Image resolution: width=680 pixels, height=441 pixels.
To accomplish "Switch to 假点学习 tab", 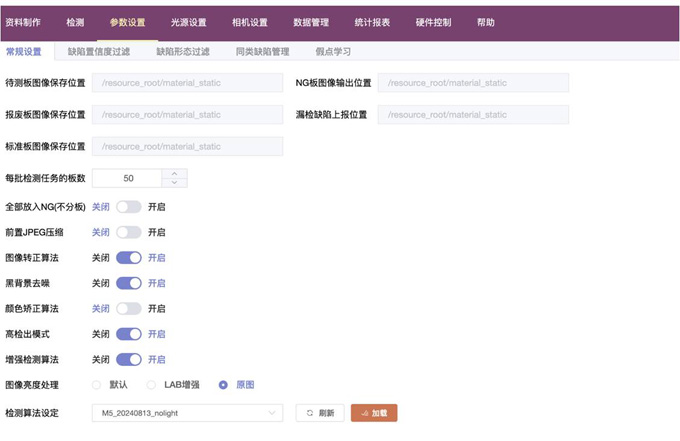I will point(334,51).
